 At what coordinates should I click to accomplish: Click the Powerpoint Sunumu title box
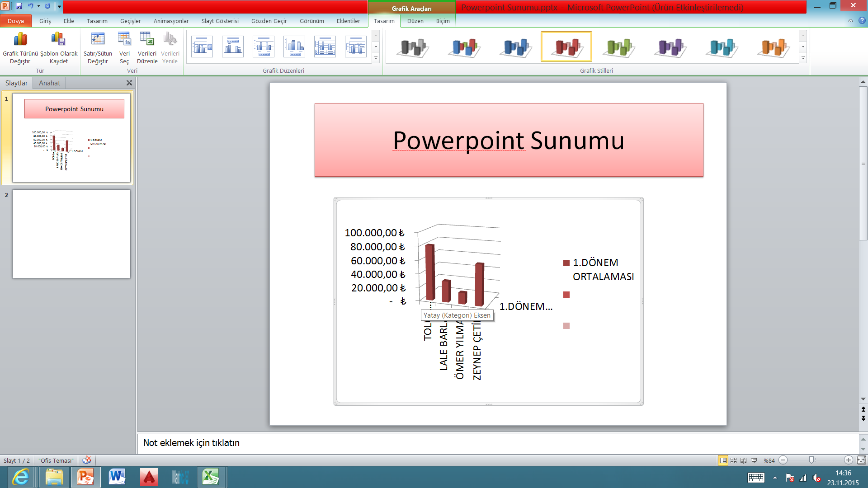tap(509, 140)
